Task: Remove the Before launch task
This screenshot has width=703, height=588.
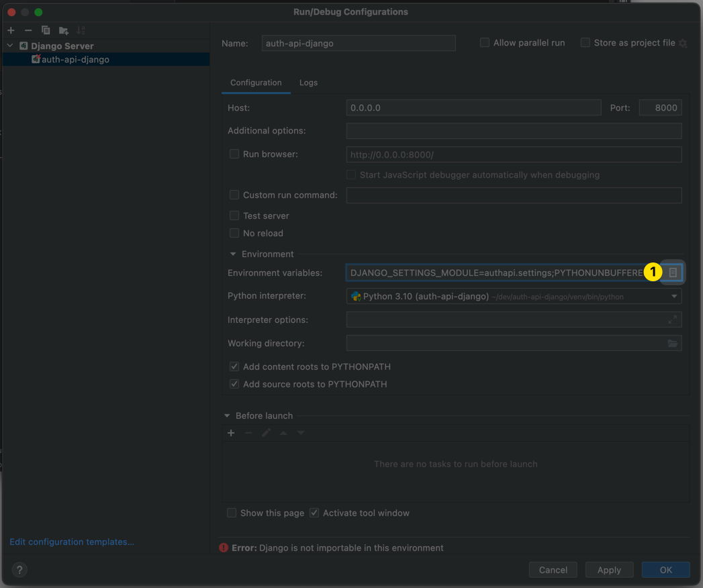Action: tap(248, 433)
